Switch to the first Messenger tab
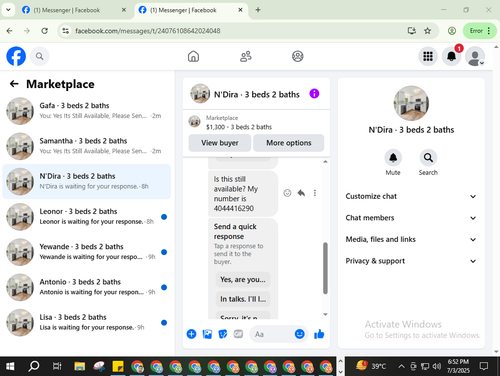500x376 pixels. click(x=74, y=10)
